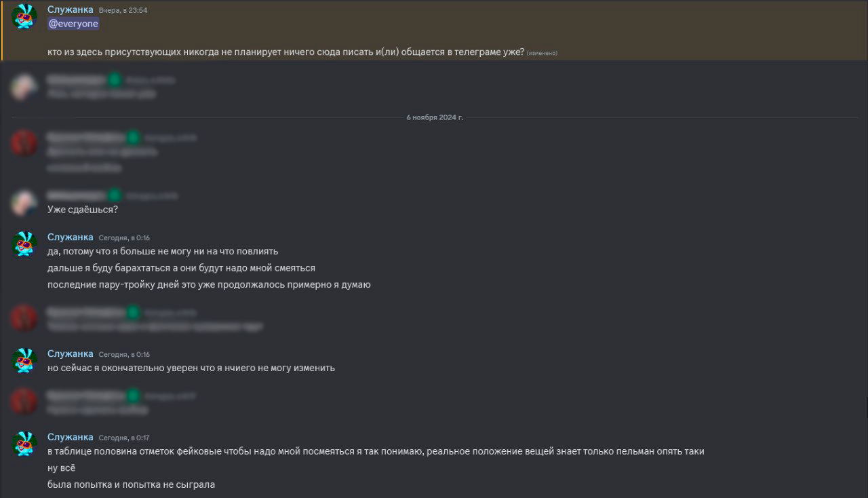Click the Служанка username above "да, потому что"

(x=70, y=237)
